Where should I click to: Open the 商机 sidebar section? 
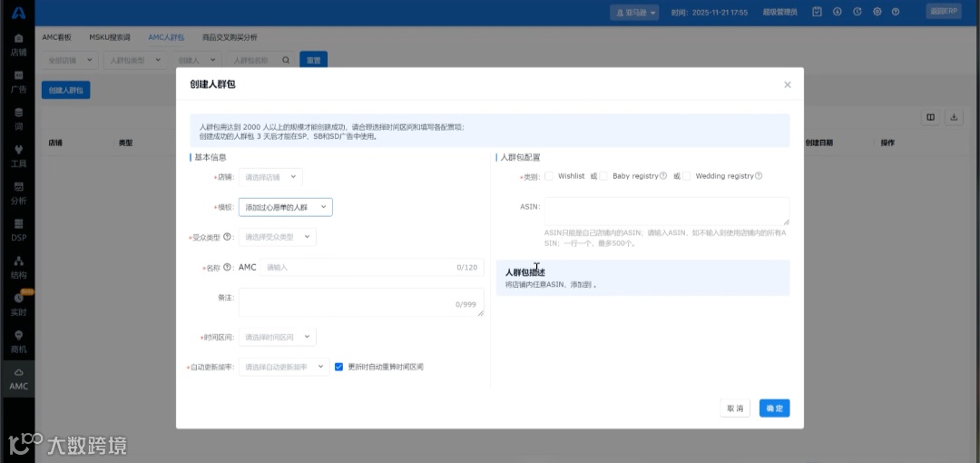point(18,341)
